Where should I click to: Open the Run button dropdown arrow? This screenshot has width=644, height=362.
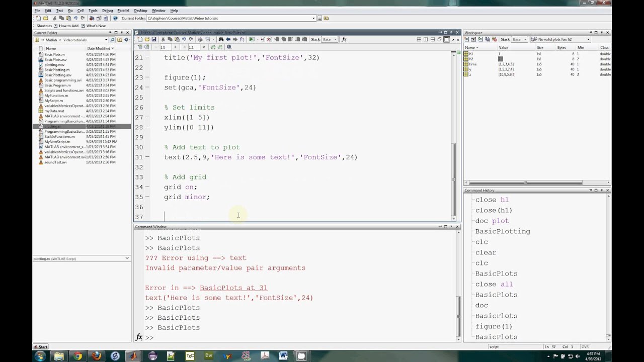coord(257,39)
